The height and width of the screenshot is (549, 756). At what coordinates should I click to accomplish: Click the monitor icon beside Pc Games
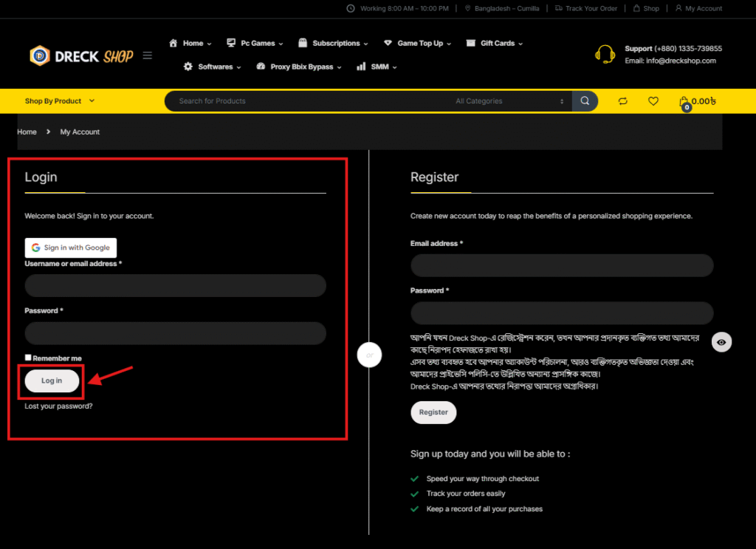point(231,43)
